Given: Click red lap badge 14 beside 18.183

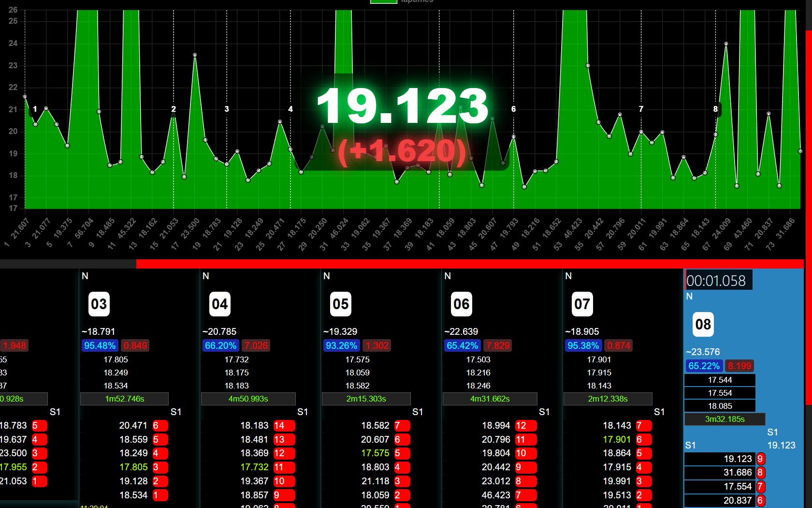Looking at the screenshot, I should [x=279, y=426].
